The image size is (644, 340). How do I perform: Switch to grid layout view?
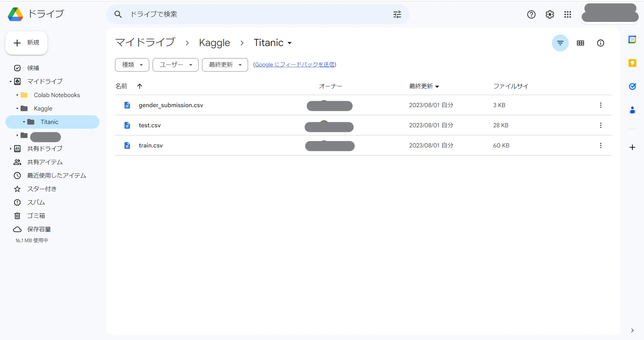pyautogui.click(x=580, y=43)
